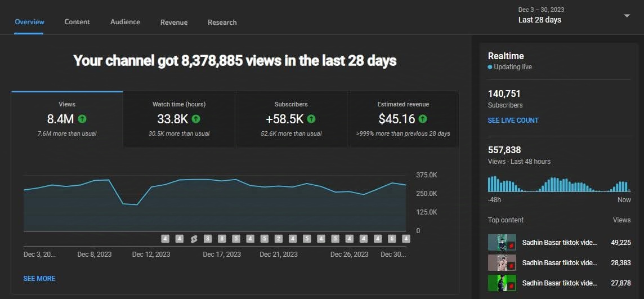Open the date range dropdown arrow

tap(627, 16)
